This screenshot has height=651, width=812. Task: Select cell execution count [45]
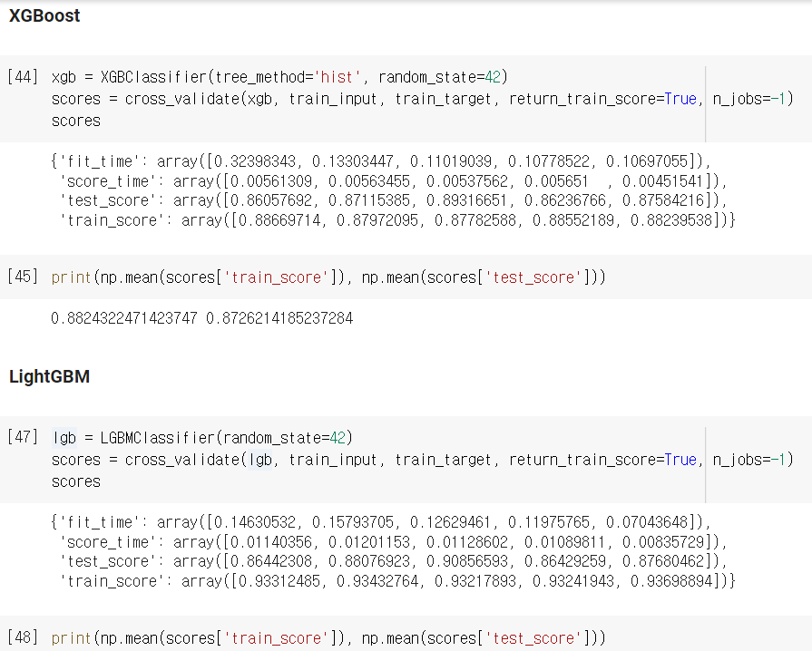click(x=23, y=277)
